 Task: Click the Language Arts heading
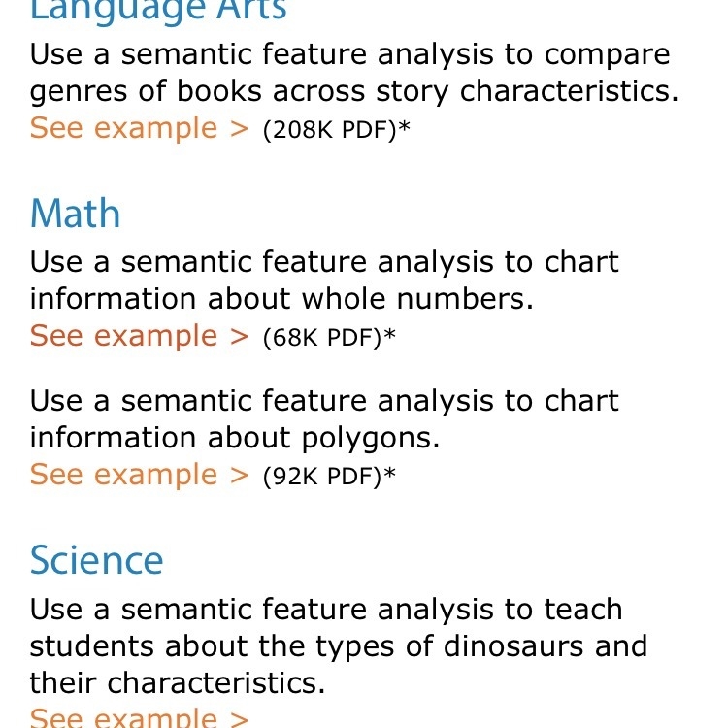tap(158, 10)
